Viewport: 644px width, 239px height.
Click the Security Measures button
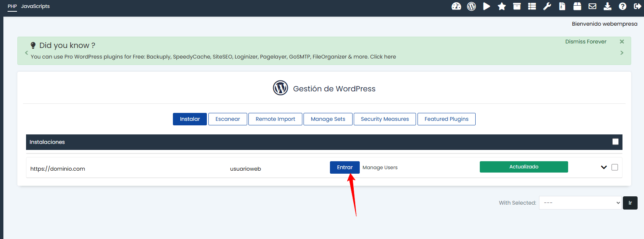[x=385, y=119]
